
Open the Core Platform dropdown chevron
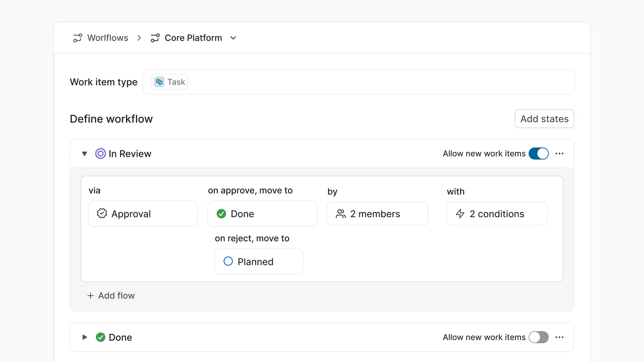coord(233,38)
